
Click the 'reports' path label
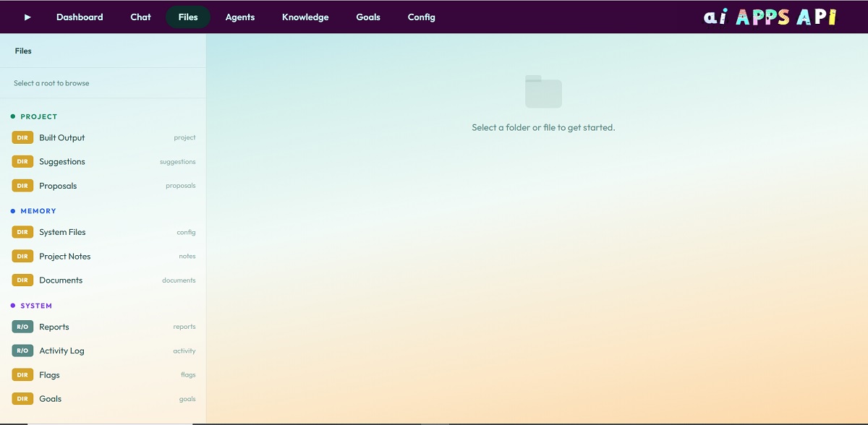tap(184, 327)
